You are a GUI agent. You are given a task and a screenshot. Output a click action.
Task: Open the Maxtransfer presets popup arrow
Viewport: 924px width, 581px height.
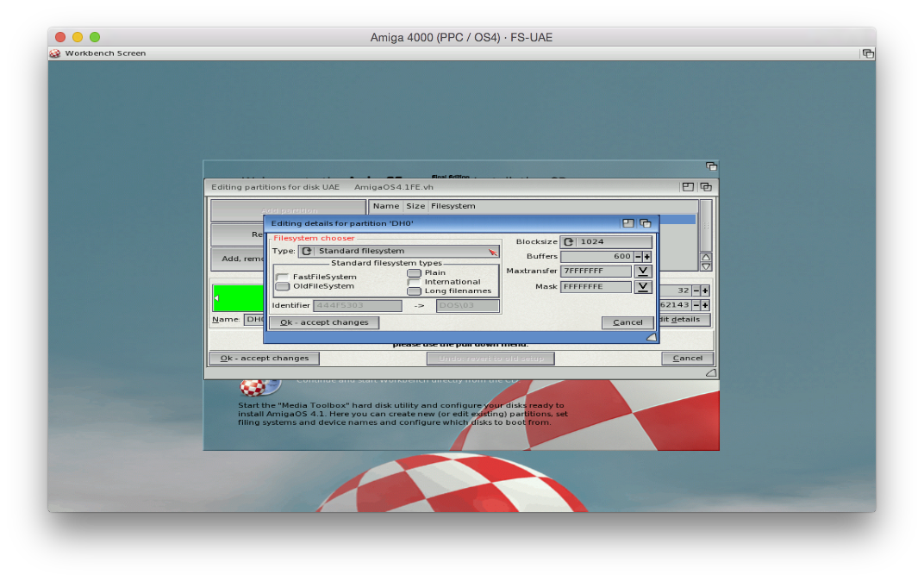pos(643,271)
